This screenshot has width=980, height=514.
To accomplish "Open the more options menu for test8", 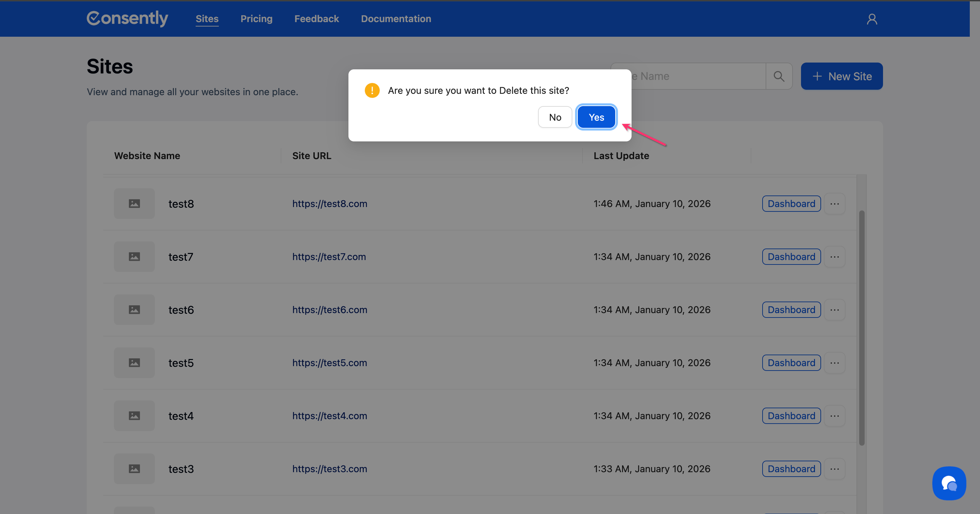I will point(834,204).
